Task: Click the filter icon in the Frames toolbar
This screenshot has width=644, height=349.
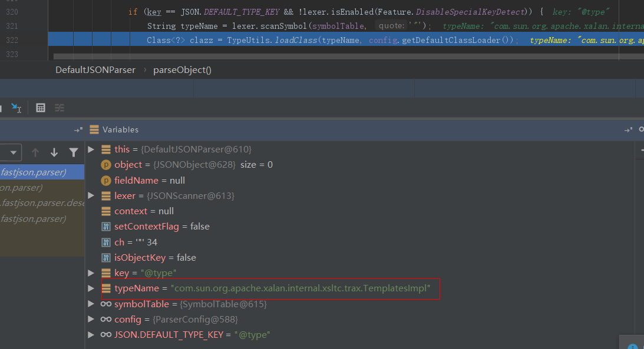Action: (73, 152)
